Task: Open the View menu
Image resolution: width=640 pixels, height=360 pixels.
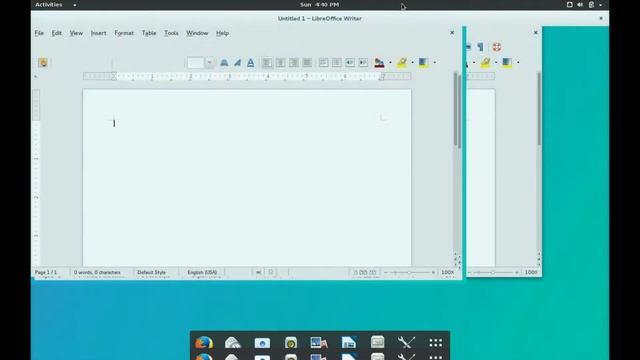Action: click(x=76, y=33)
